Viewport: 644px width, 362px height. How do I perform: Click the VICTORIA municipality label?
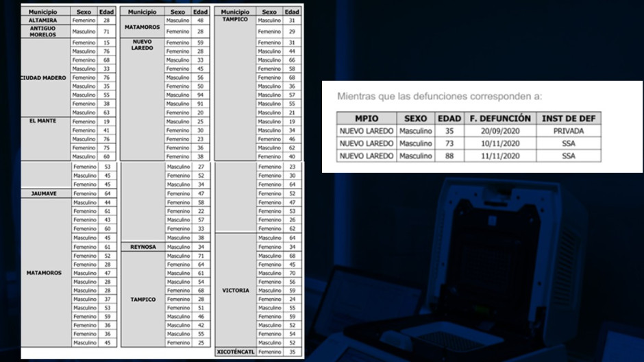235,290
